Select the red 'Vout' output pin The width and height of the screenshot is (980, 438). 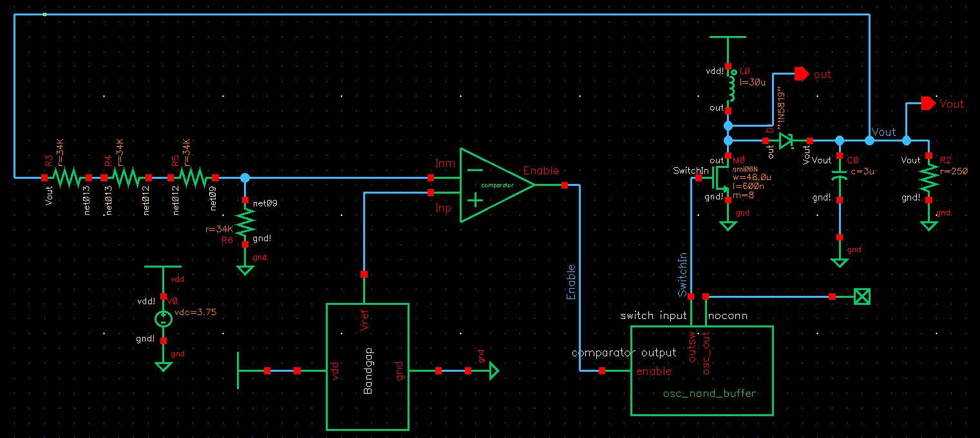(927, 103)
